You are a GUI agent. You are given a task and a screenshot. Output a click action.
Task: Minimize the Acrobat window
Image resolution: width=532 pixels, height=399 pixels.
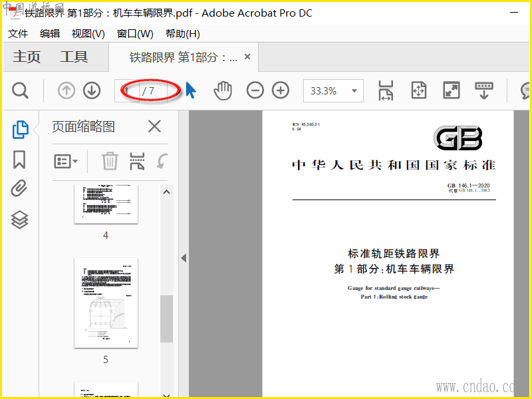point(514,13)
